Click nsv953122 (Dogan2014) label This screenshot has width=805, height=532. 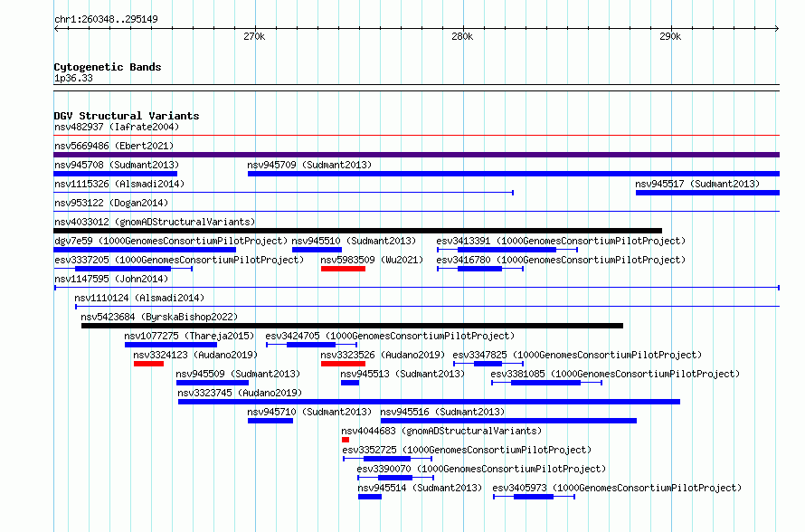point(111,203)
